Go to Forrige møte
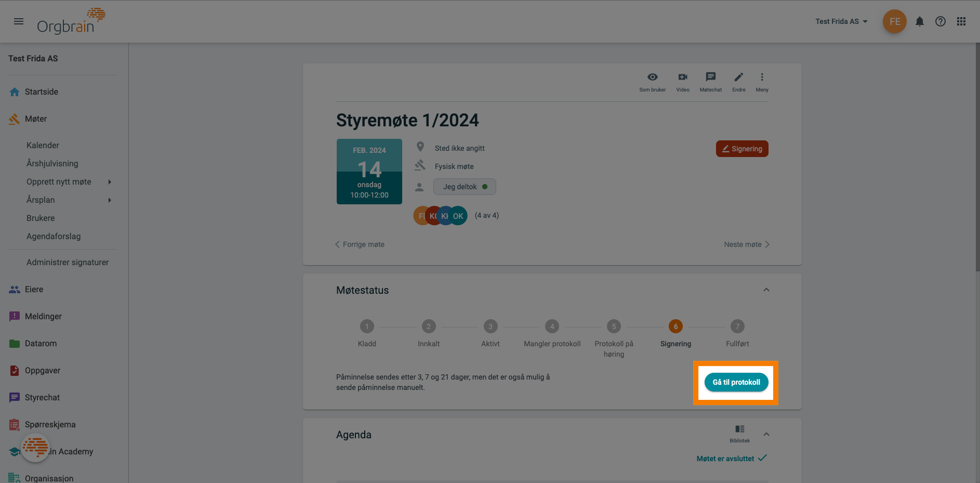The image size is (980, 483). point(360,244)
